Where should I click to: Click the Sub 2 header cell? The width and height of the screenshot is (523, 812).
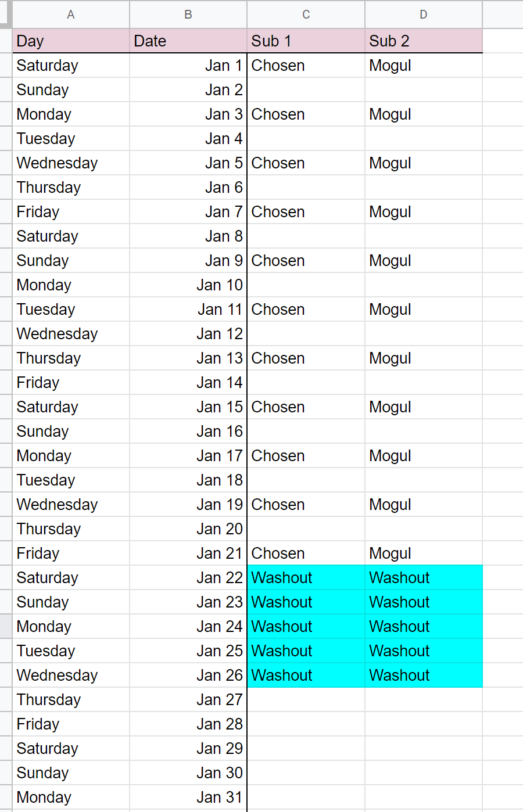pyautogui.click(x=424, y=41)
